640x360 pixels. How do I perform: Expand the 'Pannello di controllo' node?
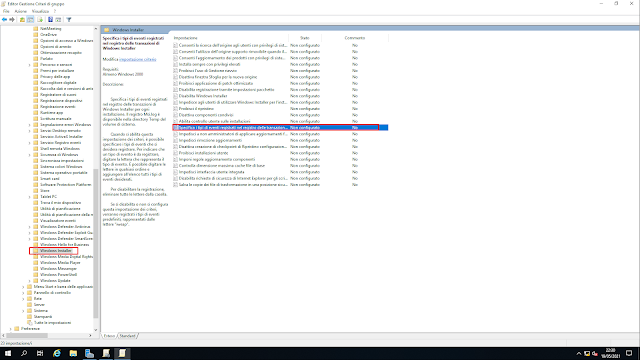23,293
